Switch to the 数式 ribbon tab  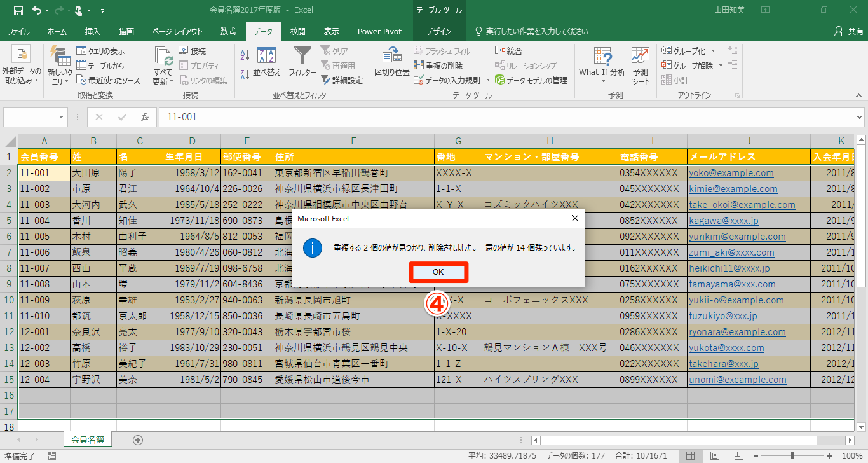[x=228, y=31]
